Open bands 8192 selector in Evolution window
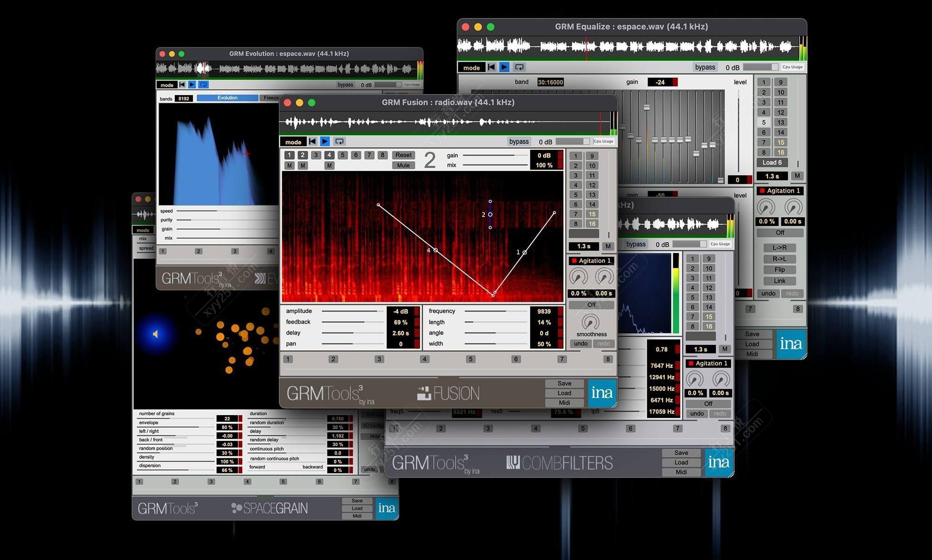This screenshot has width=932, height=560. pos(184,98)
